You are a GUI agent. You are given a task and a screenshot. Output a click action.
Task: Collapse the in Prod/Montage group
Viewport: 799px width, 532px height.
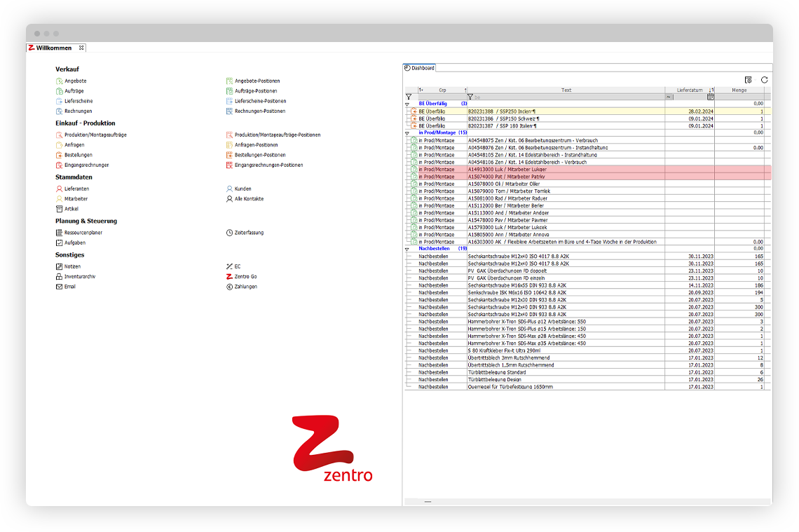click(407, 132)
